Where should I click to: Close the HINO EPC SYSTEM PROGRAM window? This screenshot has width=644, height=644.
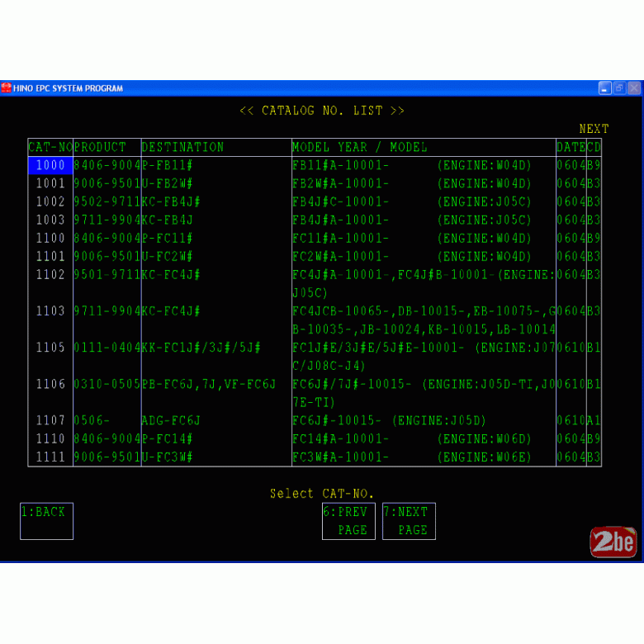(634, 88)
